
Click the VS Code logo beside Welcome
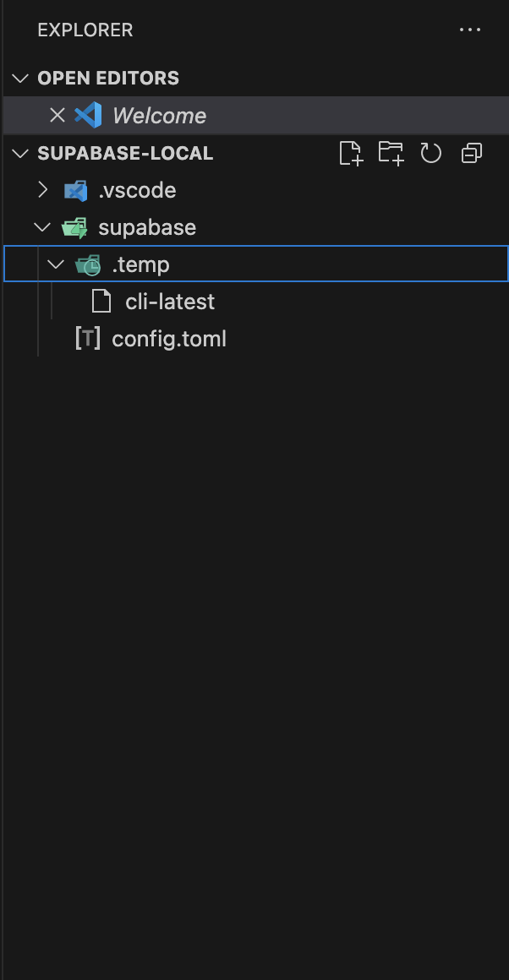coord(88,116)
